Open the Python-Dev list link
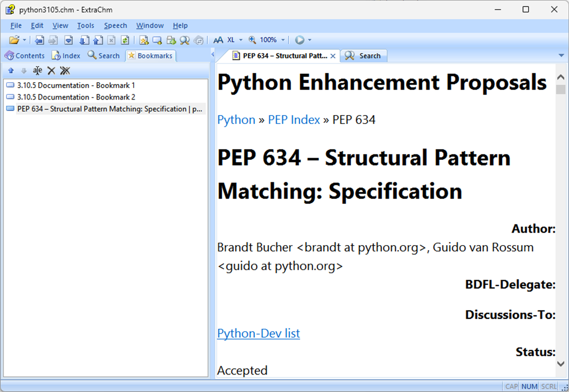The width and height of the screenshot is (569, 392). coord(258,333)
